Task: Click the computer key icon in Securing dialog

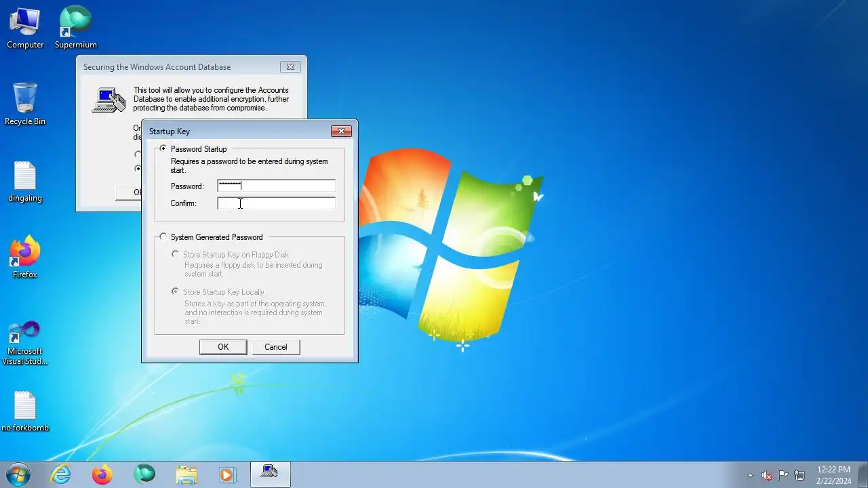Action: [x=108, y=100]
